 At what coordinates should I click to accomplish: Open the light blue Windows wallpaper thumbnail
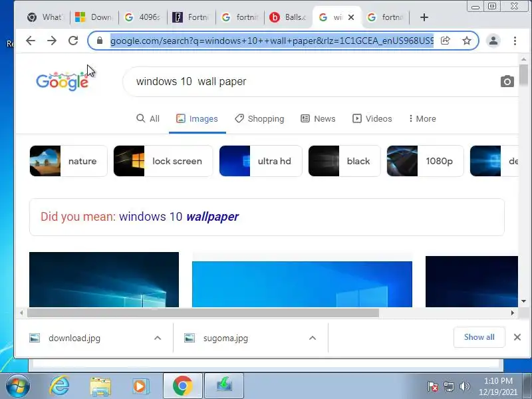click(x=302, y=285)
